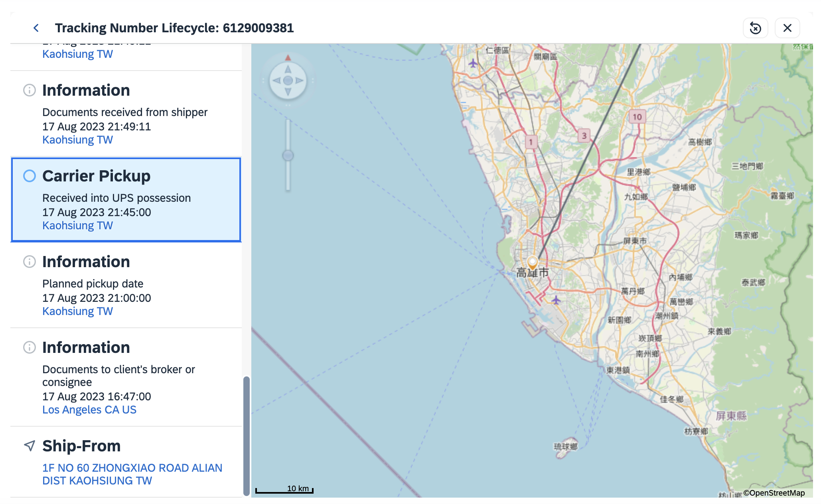The width and height of the screenshot is (821, 504).
Task: Click the timestamp 17 Aug 2023 16:47:00
Action: click(97, 397)
